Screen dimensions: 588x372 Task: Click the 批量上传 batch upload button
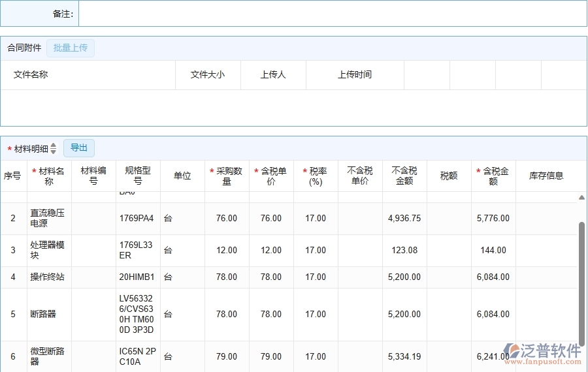(x=71, y=48)
